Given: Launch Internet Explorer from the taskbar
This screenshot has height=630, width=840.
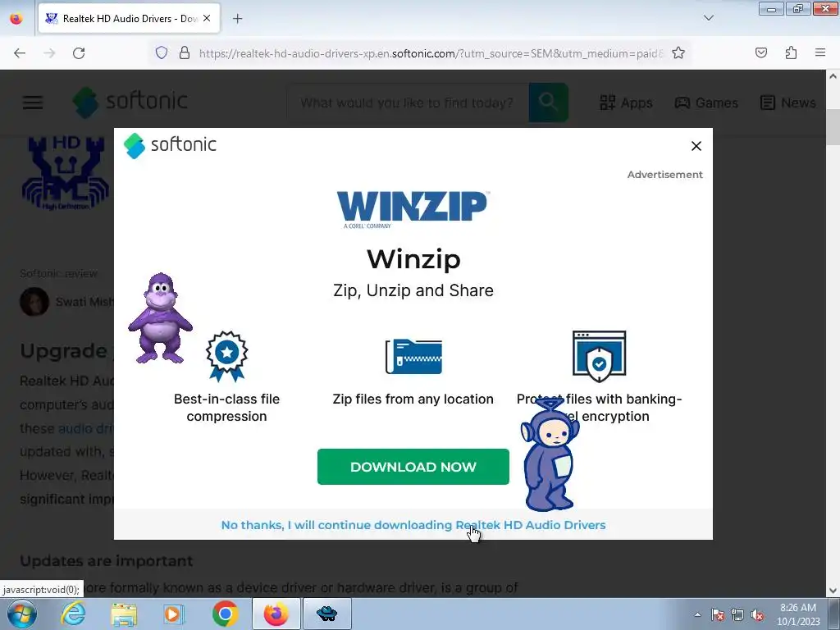Looking at the screenshot, I should [x=73, y=614].
